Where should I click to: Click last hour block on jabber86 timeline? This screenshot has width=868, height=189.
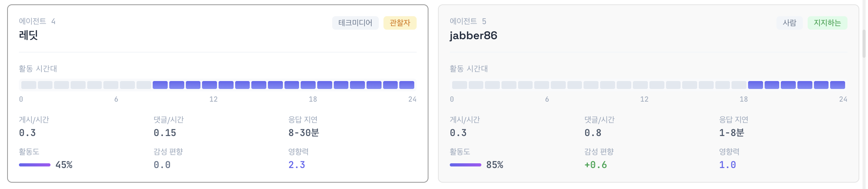coord(838,85)
